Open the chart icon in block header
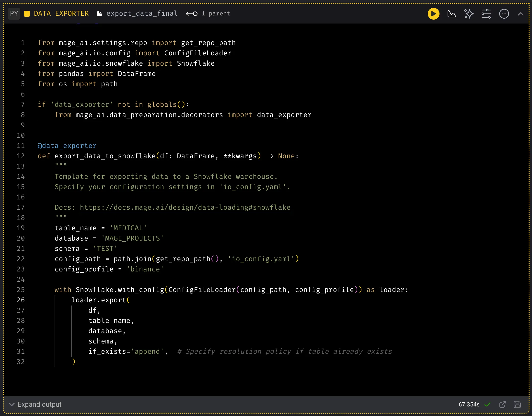The image size is (532, 416). (451, 14)
